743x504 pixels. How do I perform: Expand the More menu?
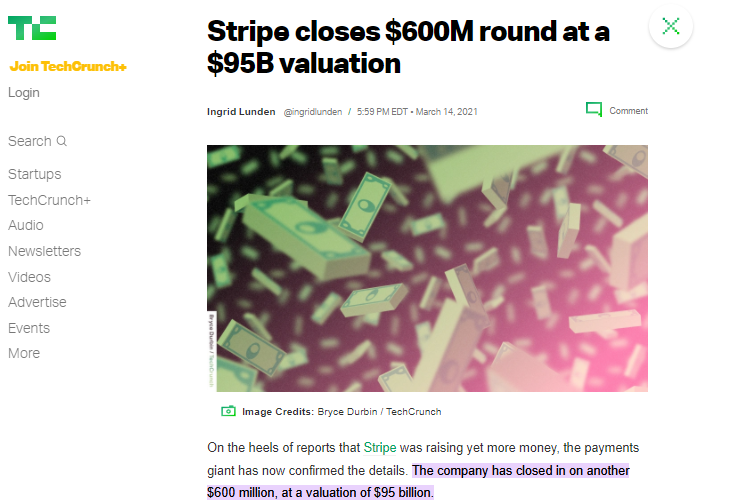click(x=24, y=353)
